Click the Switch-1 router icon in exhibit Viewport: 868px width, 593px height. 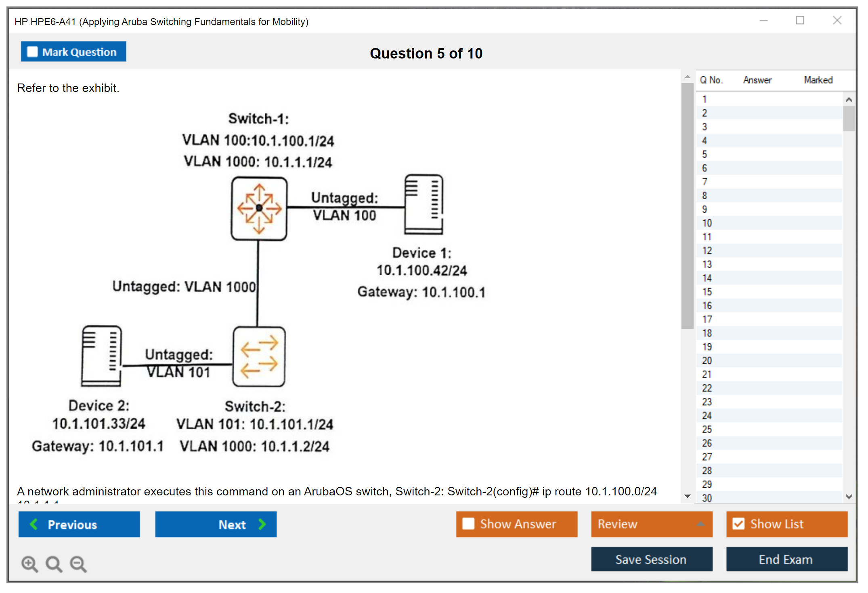[259, 209]
